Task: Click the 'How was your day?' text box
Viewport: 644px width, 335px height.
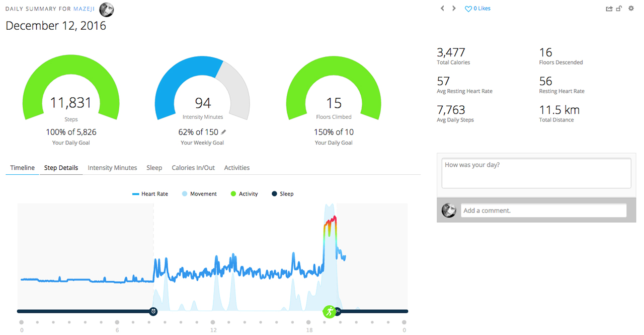Action: click(x=536, y=173)
